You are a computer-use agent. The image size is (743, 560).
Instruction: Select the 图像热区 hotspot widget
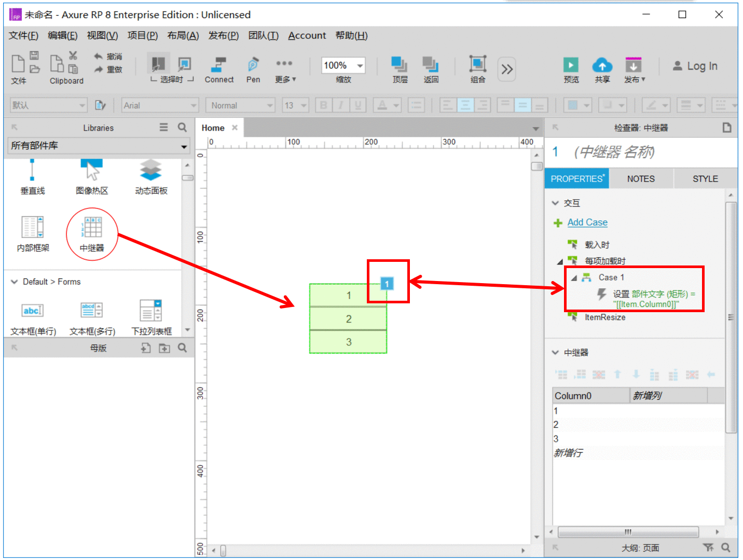(92, 177)
